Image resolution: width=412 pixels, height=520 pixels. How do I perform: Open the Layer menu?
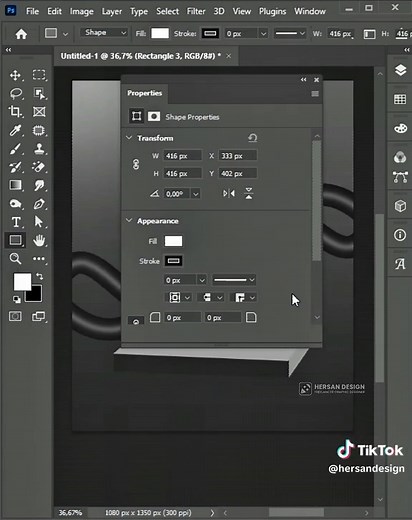coord(112,12)
